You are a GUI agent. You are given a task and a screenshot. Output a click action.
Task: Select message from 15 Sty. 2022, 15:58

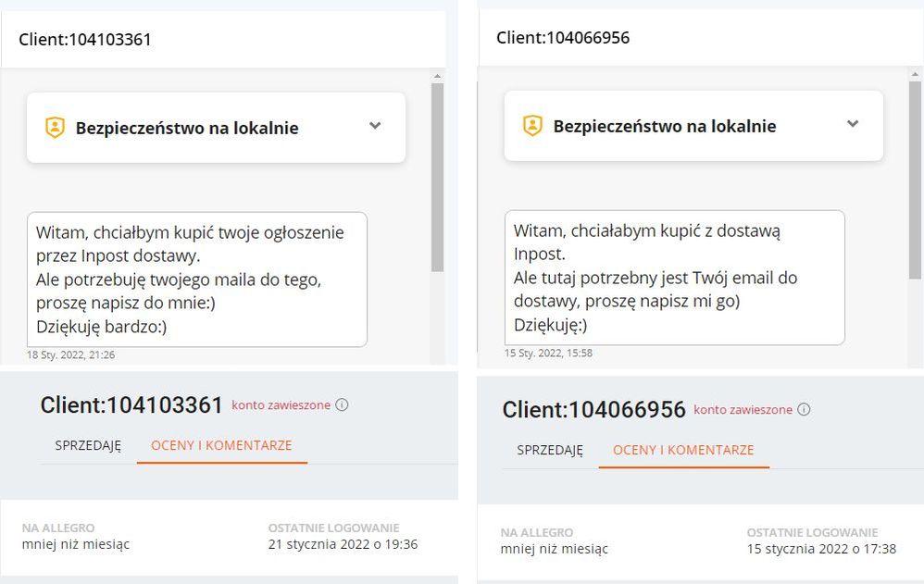pyautogui.click(x=675, y=278)
